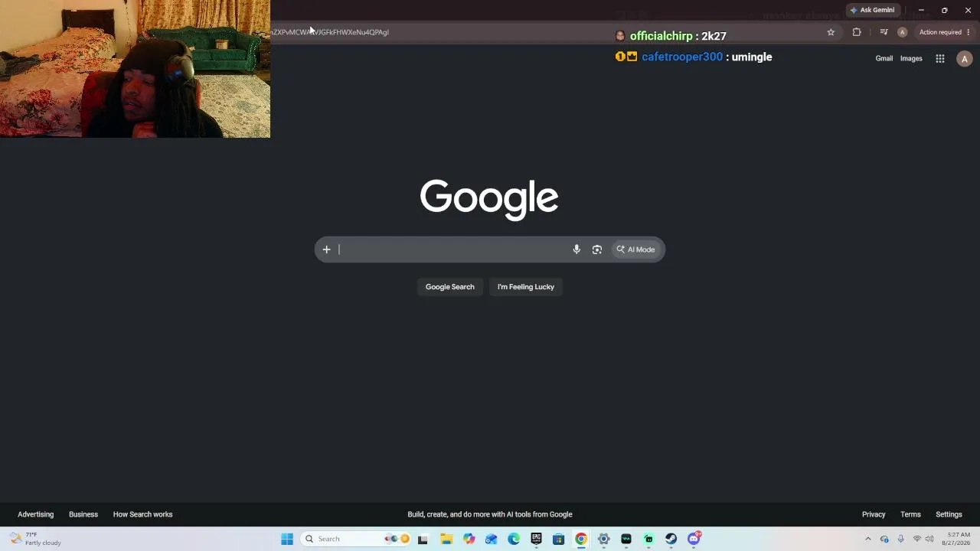Open the AI tools from Google promo link

pyautogui.click(x=490, y=514)
